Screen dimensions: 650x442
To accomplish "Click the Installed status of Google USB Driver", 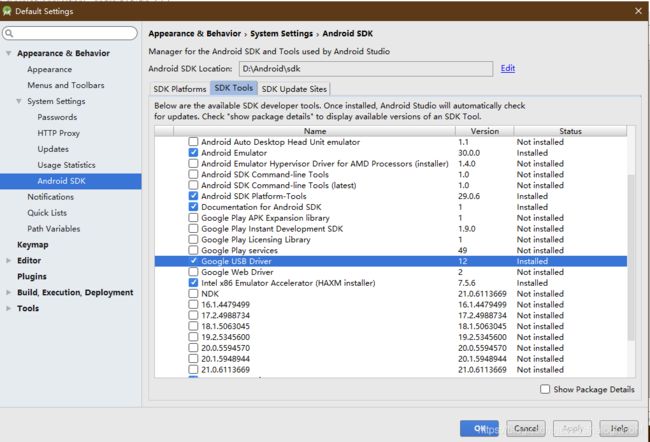I will [532, 261].
